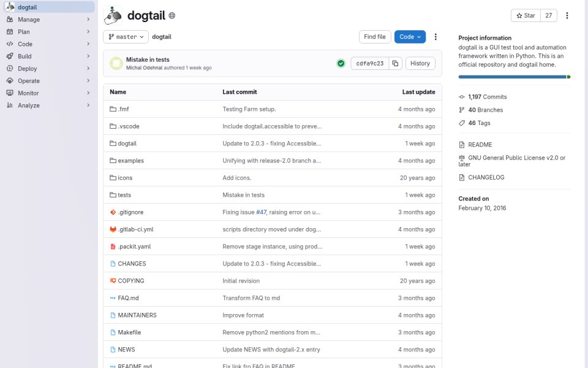Expand the Analyze section chevron
Screen dimensions: 588x368
click(88, 105)
